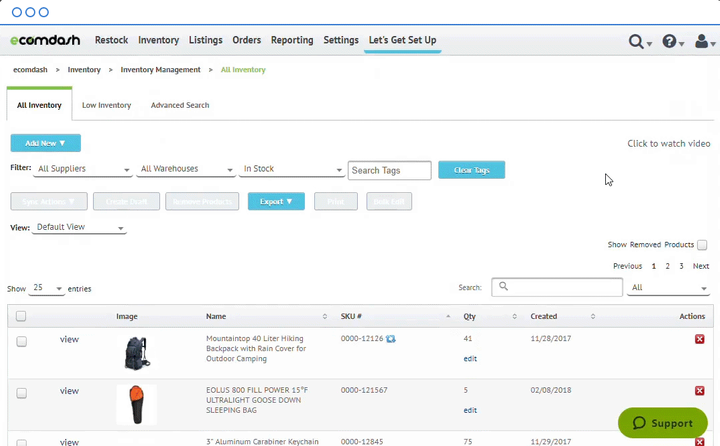Screen dimensions: 720x446
Task: Click the ecomdash logo
Action: (x=47, y=41)
